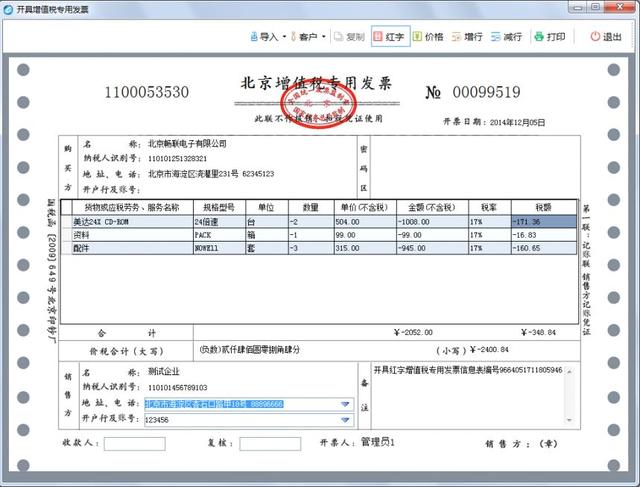Select the cell 美达24X CD-ROM
Image resolution: width=640 pixels, height=487 pixels.
[133, 222]
